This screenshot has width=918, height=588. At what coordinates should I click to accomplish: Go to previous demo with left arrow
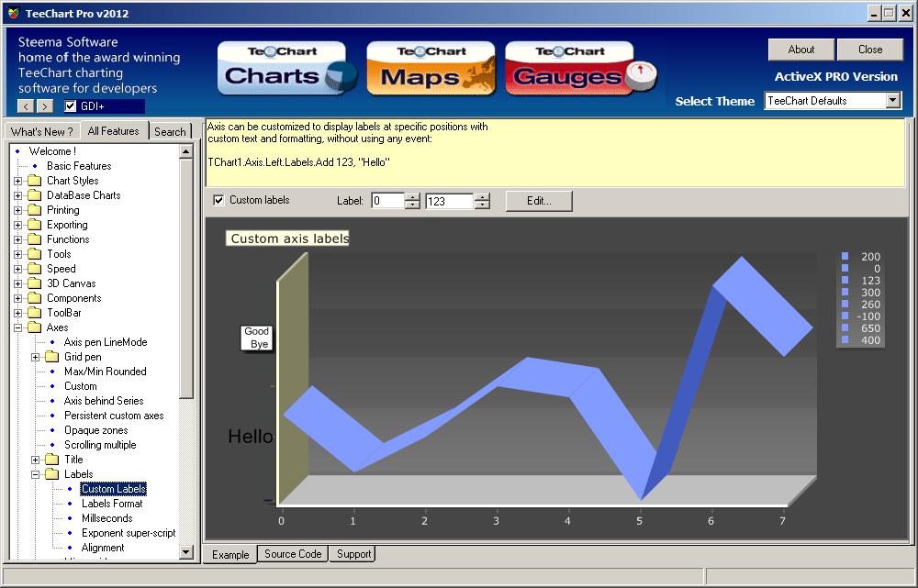(26, 105)
